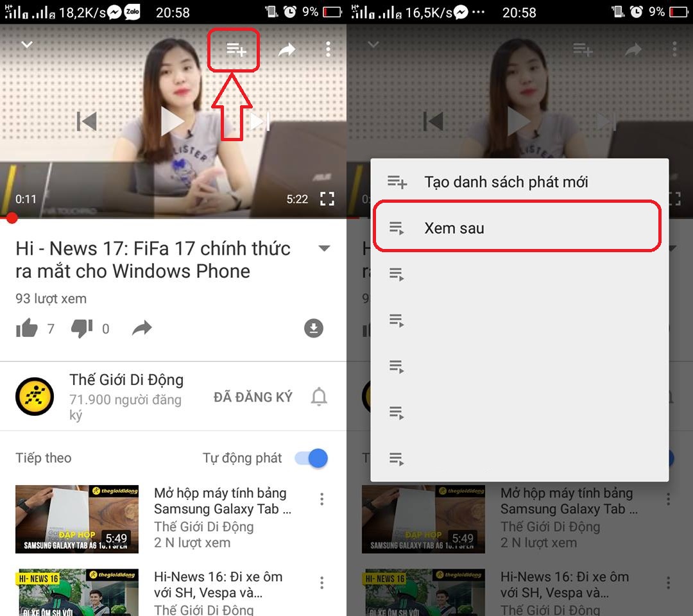
Task: Open the Thế Giới Di Động channel page
Action: pos(35,397)
